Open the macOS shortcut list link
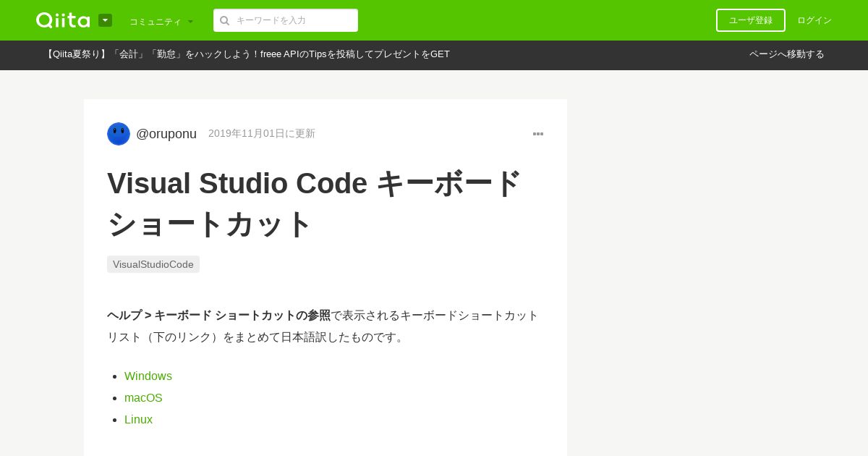This screenshot has width=868, height=456. point(143,398)
